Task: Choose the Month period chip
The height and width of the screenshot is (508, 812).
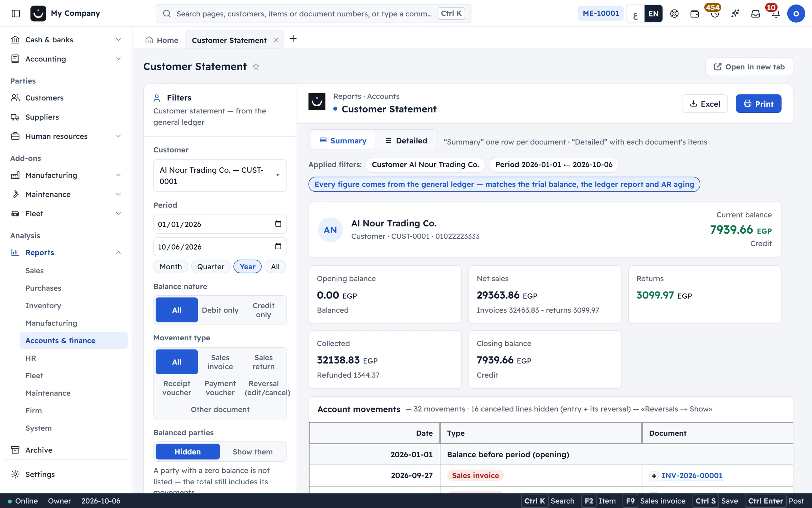Action: (171, 267)
